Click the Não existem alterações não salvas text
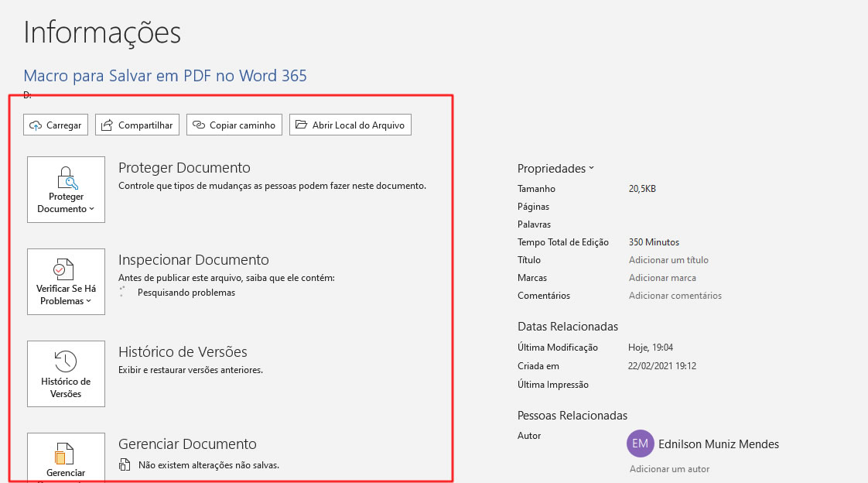Screen dimensions: 868x483 pyautogui.click(x=209, y=465)
